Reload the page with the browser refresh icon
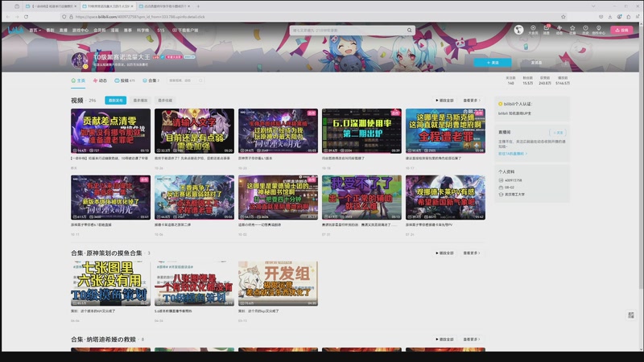This screenshot has width=644, height=362. [x=26, y=17]
